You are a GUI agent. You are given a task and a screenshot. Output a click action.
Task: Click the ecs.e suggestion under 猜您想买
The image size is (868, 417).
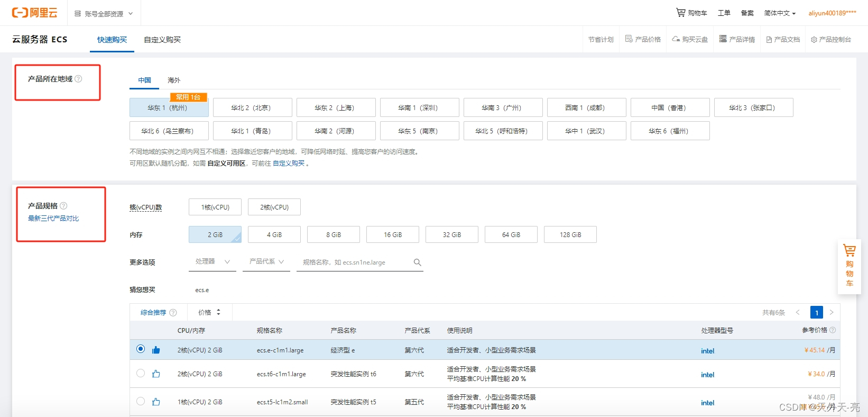pos(202,290)
